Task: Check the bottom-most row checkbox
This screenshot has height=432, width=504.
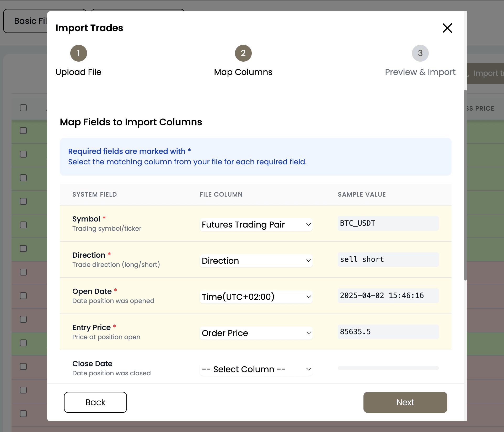Action: point(23,414)
